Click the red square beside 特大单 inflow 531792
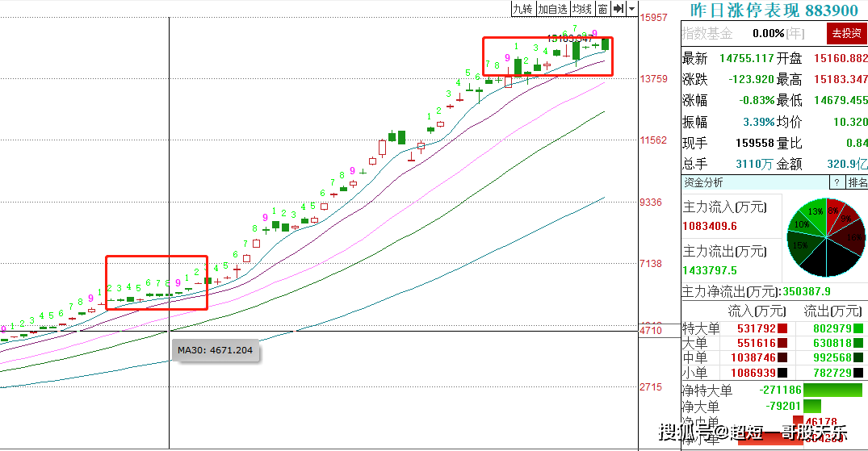This screenshot has height=451, width=868. [782, 328]
